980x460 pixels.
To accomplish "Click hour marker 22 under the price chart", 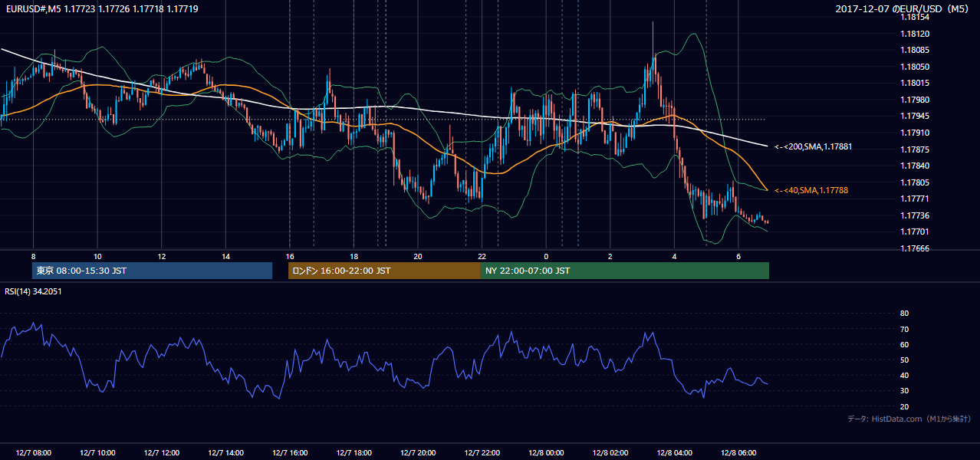I will point(482,256).
